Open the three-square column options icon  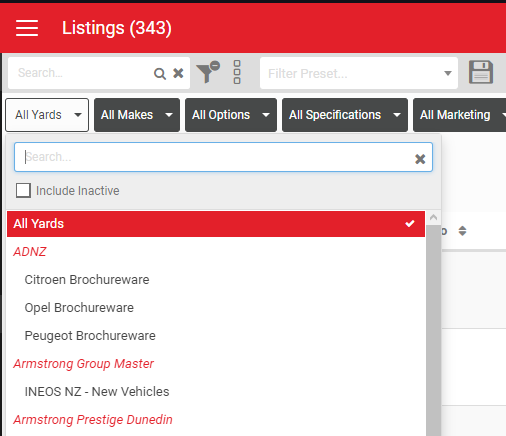click(237, 72)
